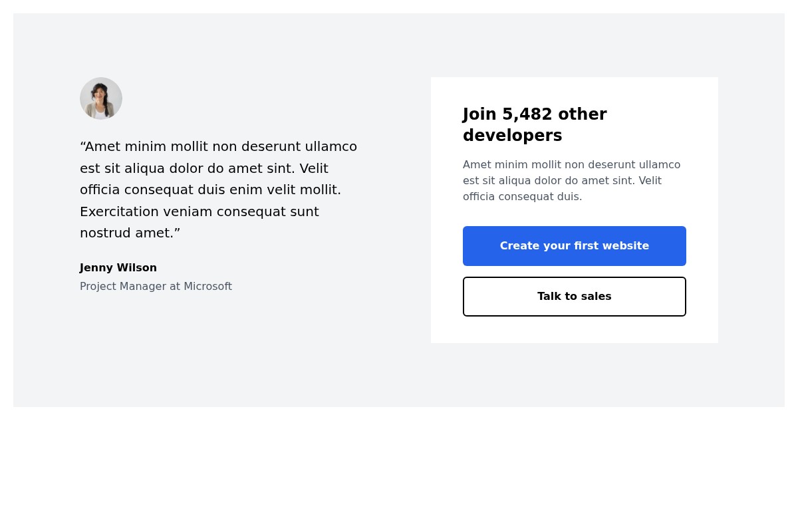This screenshot has width=798, height=532.
Task: Click the surname "Wilson" under the quote
Action: (x=137, y=268)
